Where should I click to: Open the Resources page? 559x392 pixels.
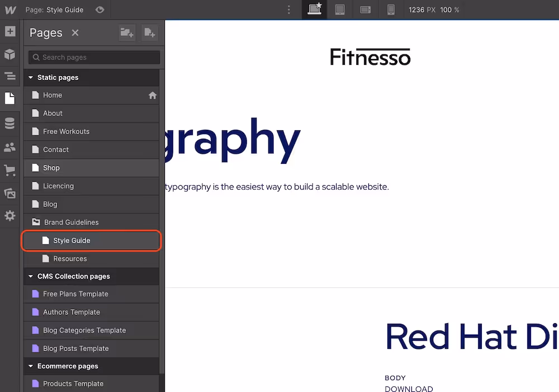[91, 259]
